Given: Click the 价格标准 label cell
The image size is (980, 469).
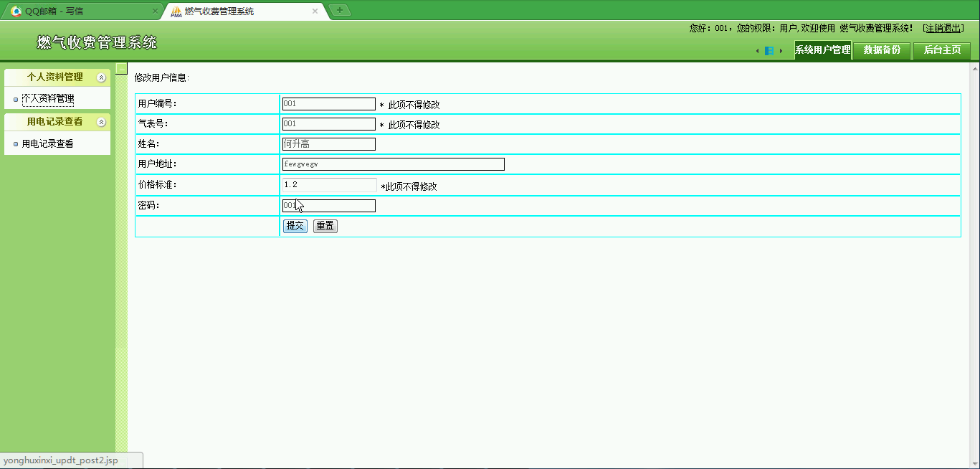Looking at the screenshot, I should pyautogui.click(x=207, y=185).
